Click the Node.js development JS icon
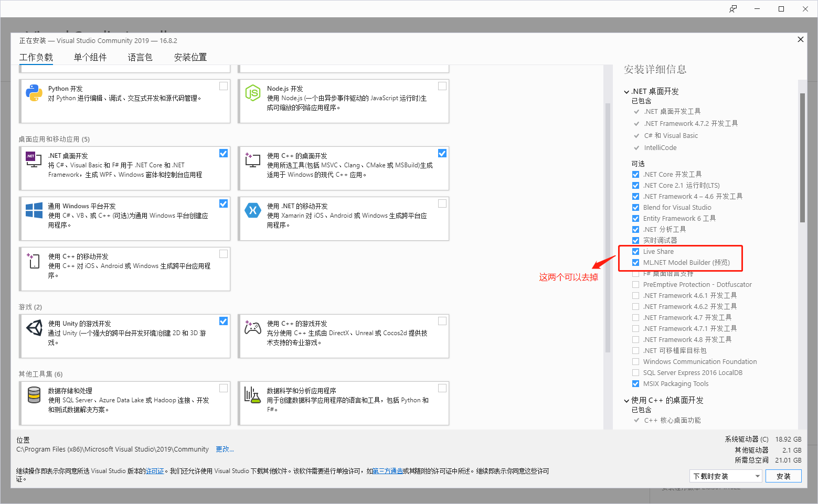 (253, 93)
